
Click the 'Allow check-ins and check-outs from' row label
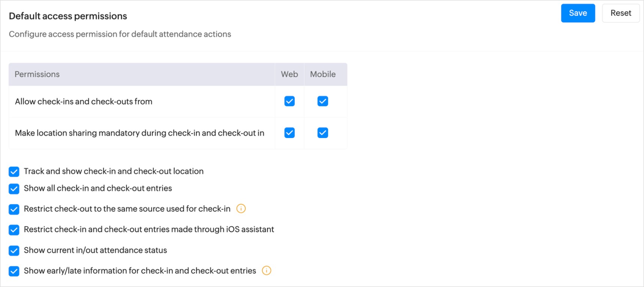84,102
